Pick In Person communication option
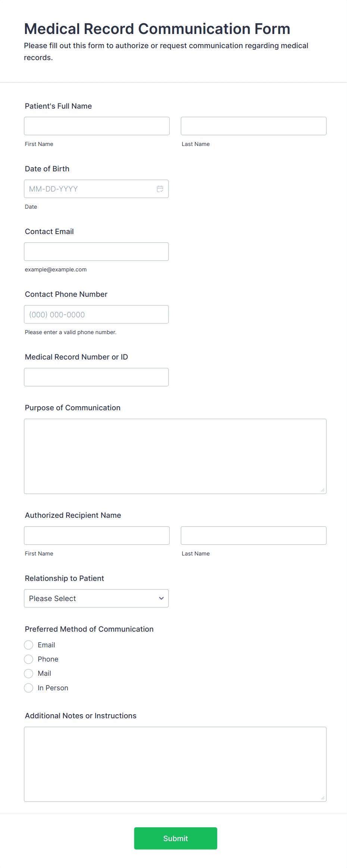This screenshot has height=868, width=347. point(28,687)
